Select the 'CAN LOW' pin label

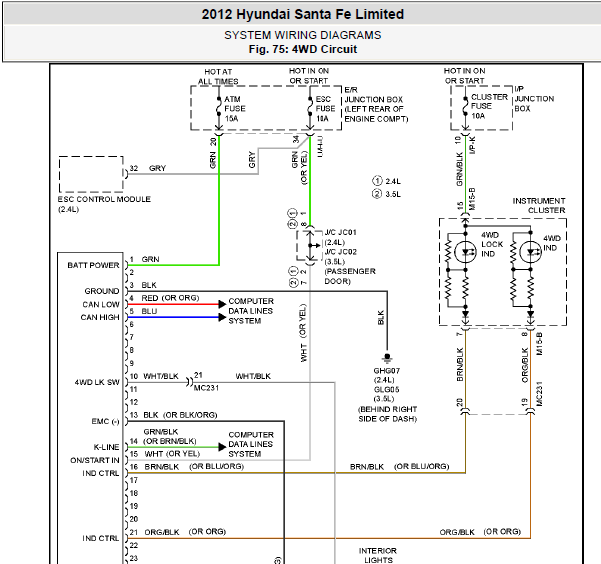click(x=101, y=304)
